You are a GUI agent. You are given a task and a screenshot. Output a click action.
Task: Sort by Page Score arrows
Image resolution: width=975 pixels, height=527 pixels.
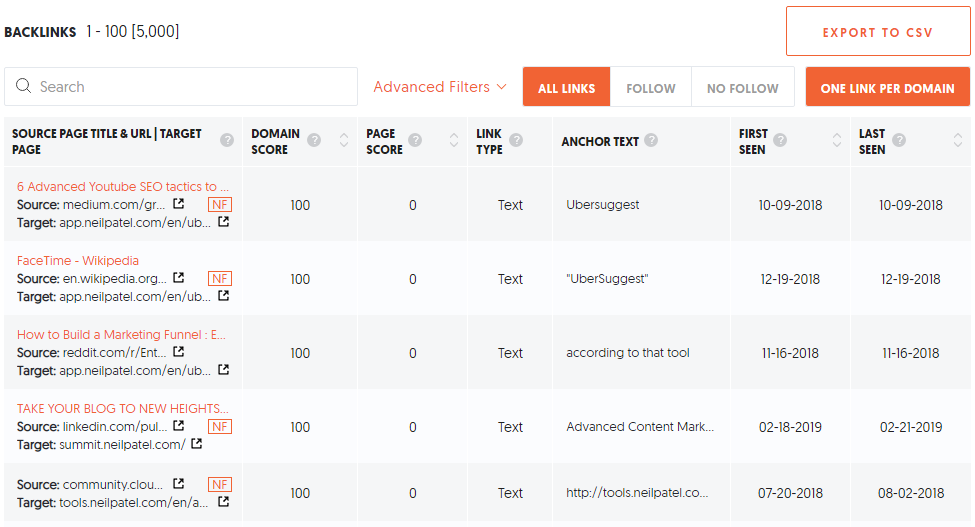[453, 140]
